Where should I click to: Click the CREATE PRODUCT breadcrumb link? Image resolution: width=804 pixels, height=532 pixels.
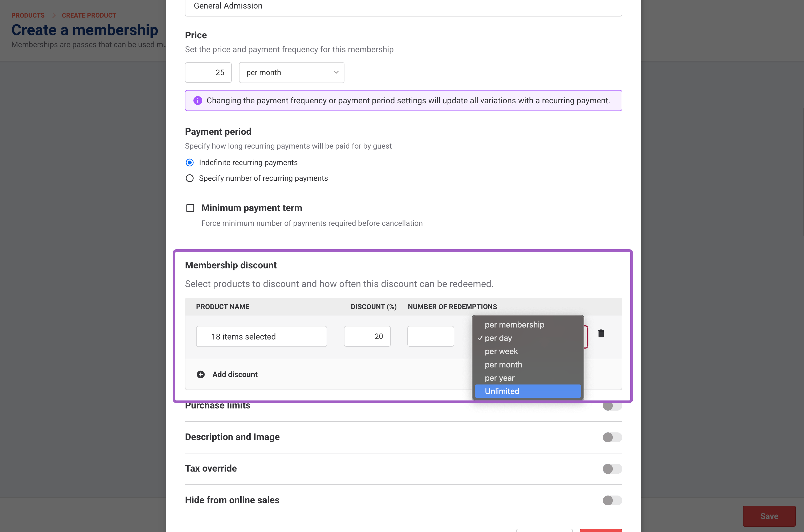point(89,15)
